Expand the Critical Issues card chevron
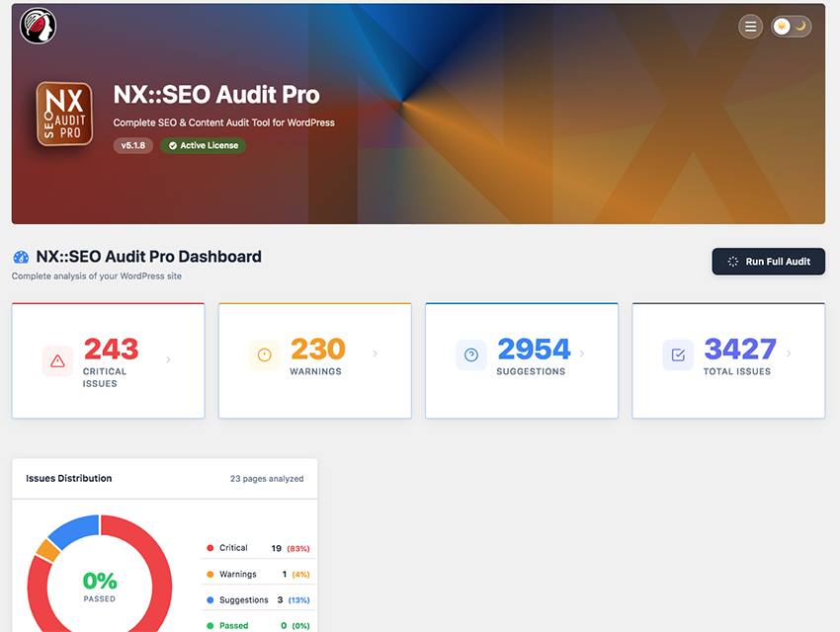The width and height of the screenshot is (840, 632). pos(168,359)
